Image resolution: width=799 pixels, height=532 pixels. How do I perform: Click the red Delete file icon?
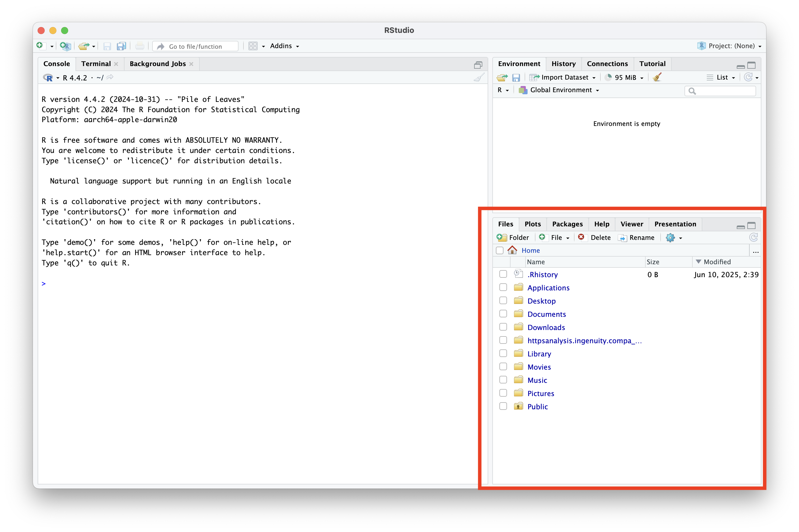click(581, 238)
